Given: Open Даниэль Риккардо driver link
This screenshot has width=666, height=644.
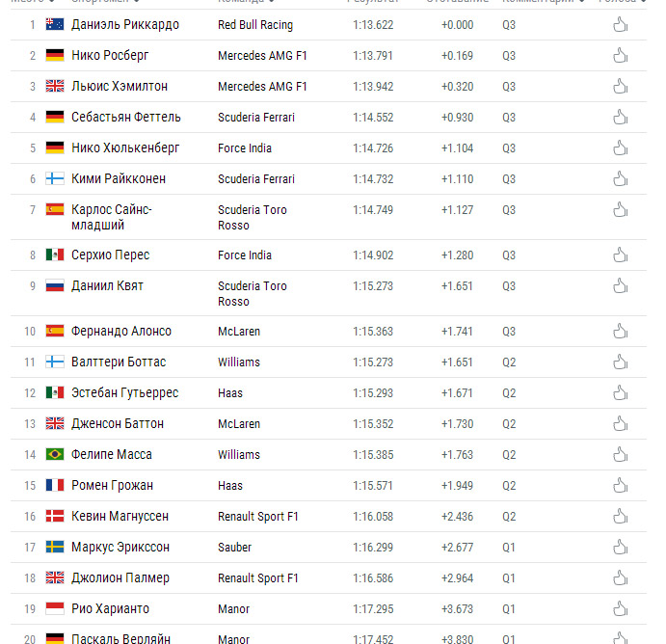Looking at the screenshot, I should [x=125, y=25].
